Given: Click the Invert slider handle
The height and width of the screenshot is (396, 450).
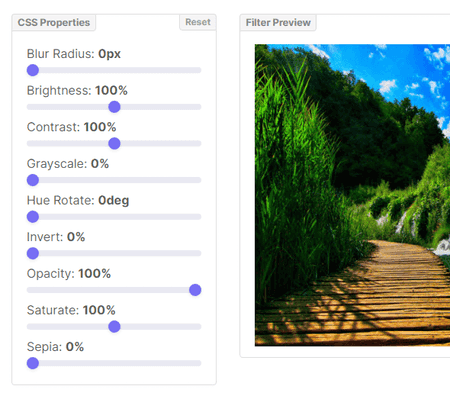Looking at the screenshot, I should coord(33,253).
